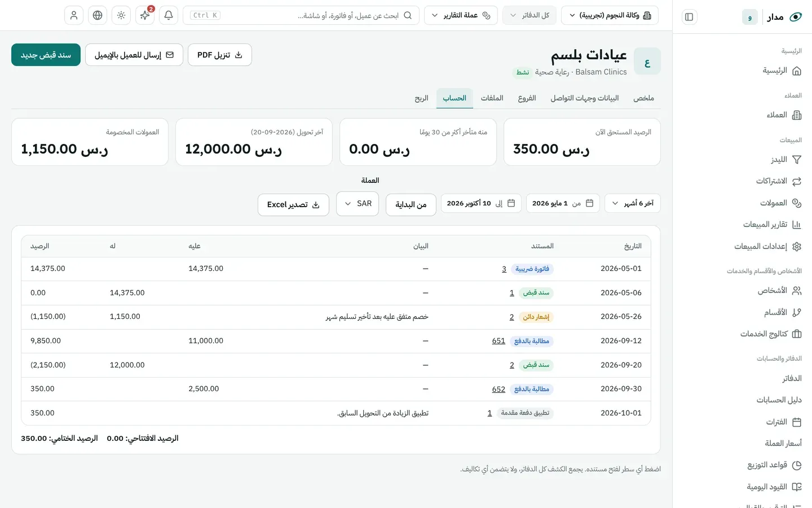Open the SAR currency dropdown

point(358,204)
